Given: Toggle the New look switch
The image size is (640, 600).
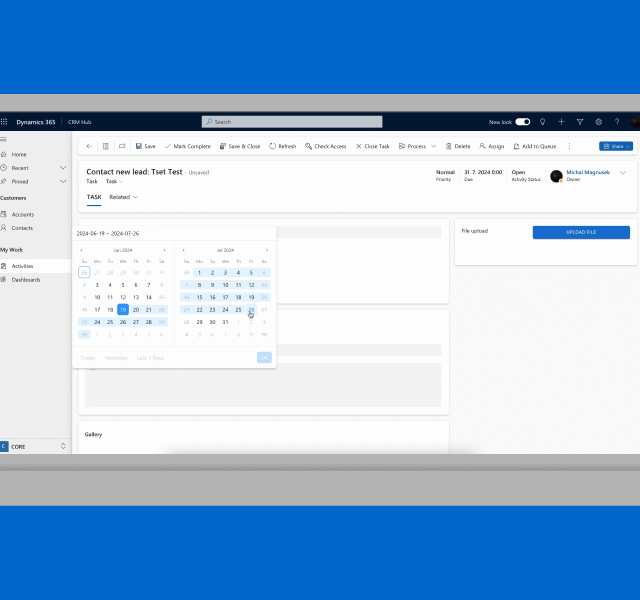Looking at the screenshot, I should point(522,122).
